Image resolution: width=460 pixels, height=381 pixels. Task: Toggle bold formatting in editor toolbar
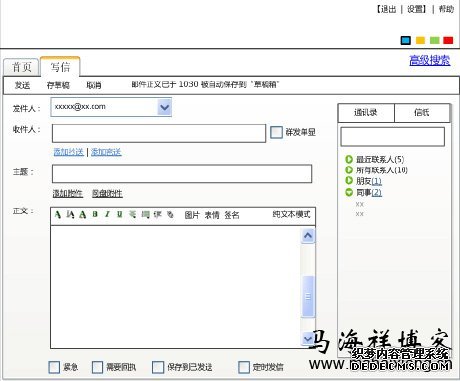point(95,214)
